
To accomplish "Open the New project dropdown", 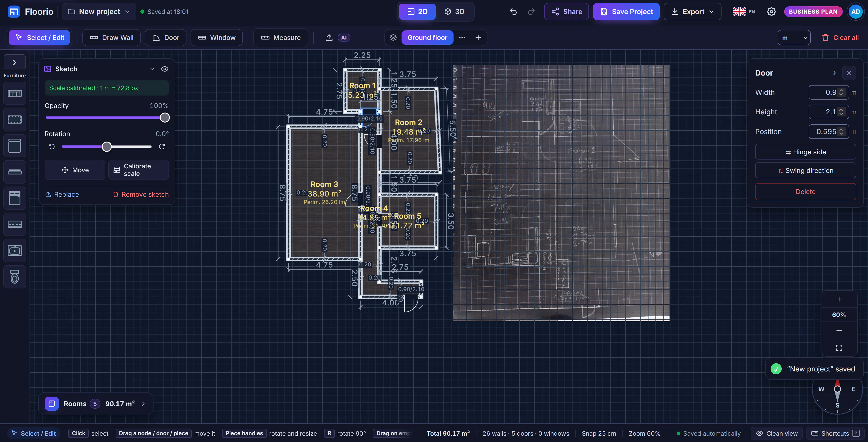I will [x=99, y=12].
